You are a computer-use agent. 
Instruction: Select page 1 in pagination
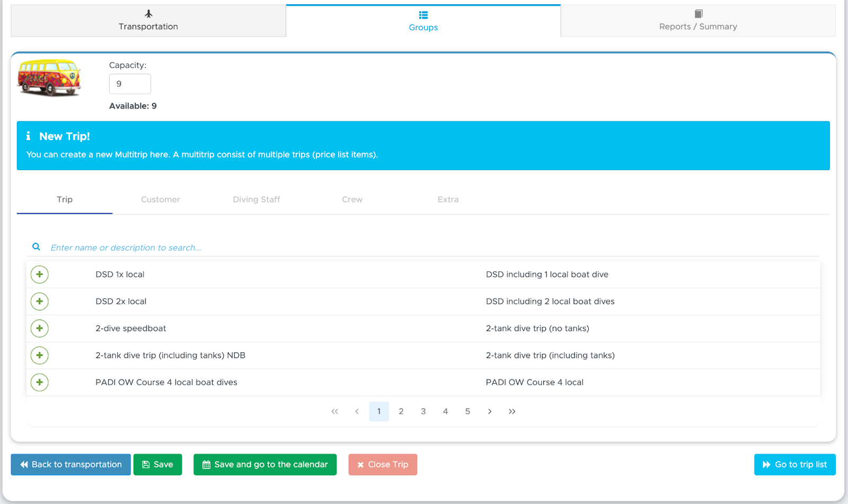coord(379,411)
